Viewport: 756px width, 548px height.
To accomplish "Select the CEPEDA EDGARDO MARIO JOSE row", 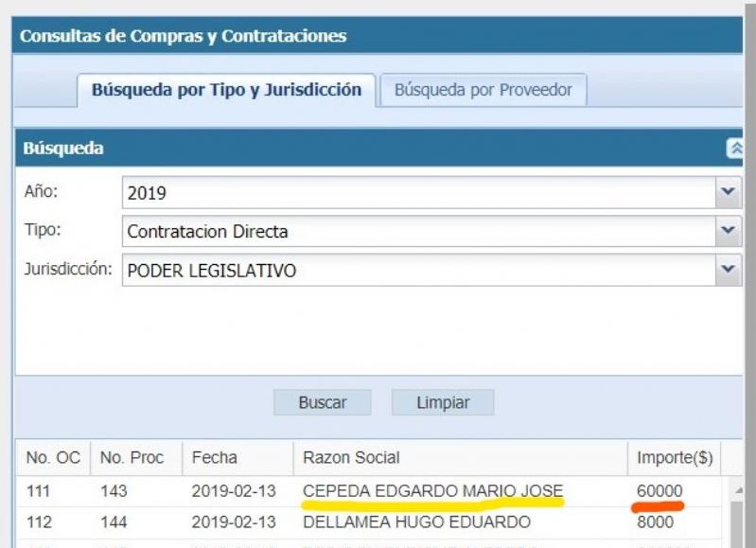I will [432, 490].
